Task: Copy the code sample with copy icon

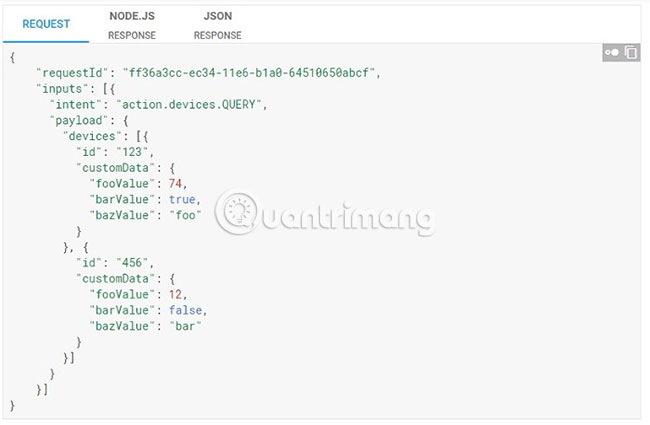Action: 631,53
